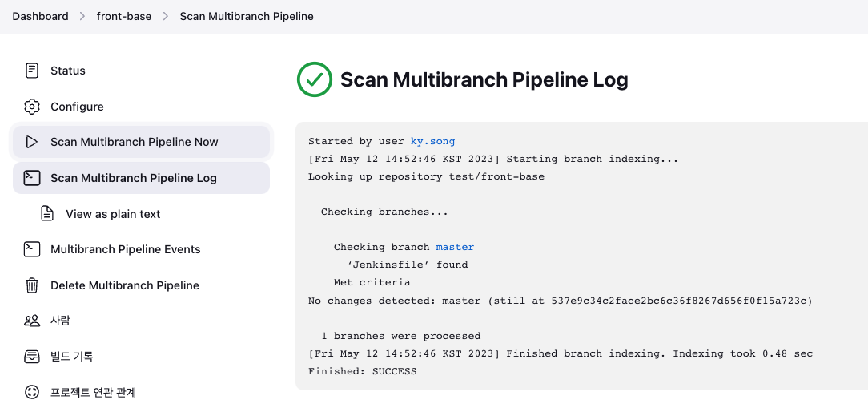This screenshot has height=412, width=868.
Task: Expand the chevron after Dashboard breadcrumb
Action: click(82, 16)
